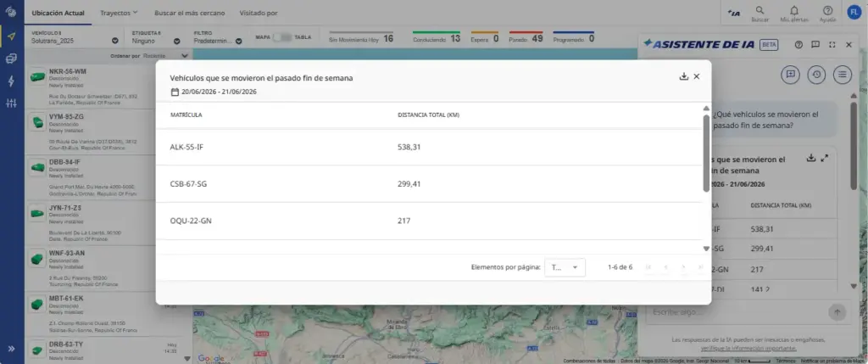Close the weekend vehicles dialog
The image size is (868, 364).
click(x=697, y=76)
